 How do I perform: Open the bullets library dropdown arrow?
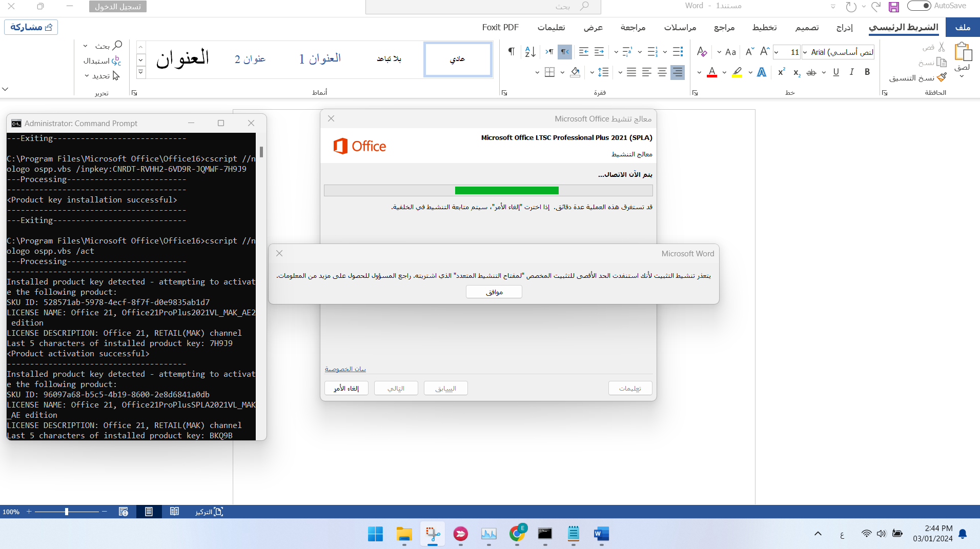(665, 52)
